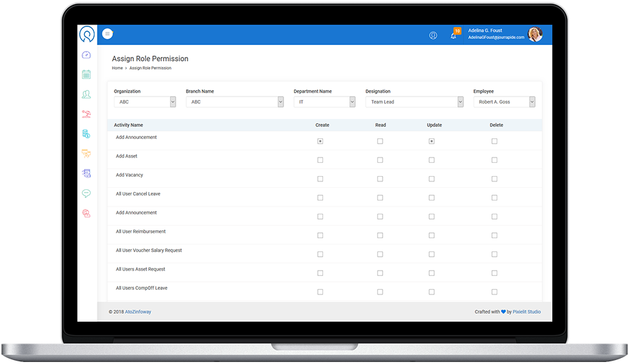The width and height of the screenshot is (629, 364).
Task: Open the chat bubble icon in sidebar
Action: pyautogui.click(x=86, y=193)
